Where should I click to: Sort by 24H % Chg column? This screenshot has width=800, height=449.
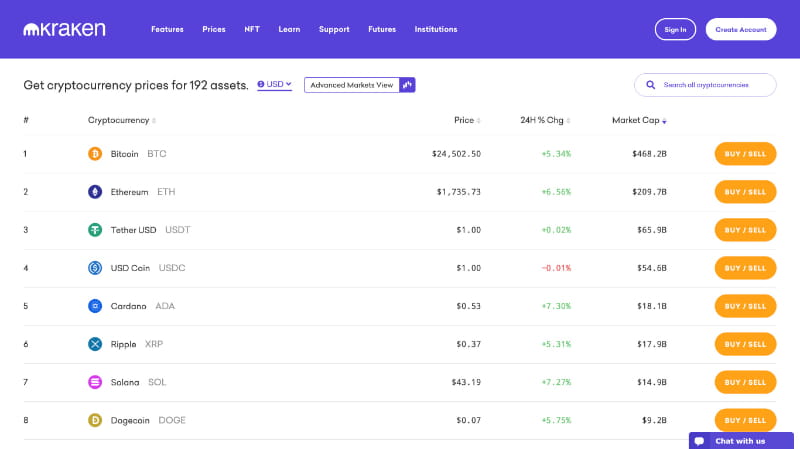pos(545,120)
